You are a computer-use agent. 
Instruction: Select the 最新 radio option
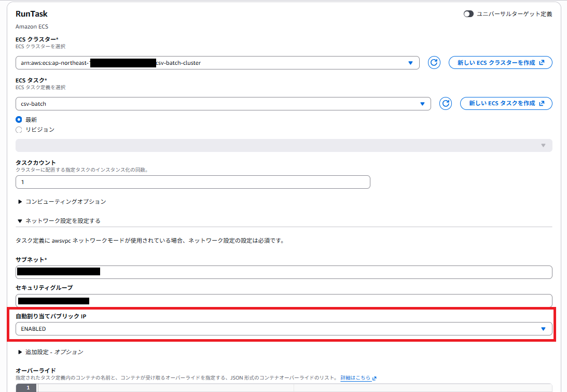tap(19, 119)
